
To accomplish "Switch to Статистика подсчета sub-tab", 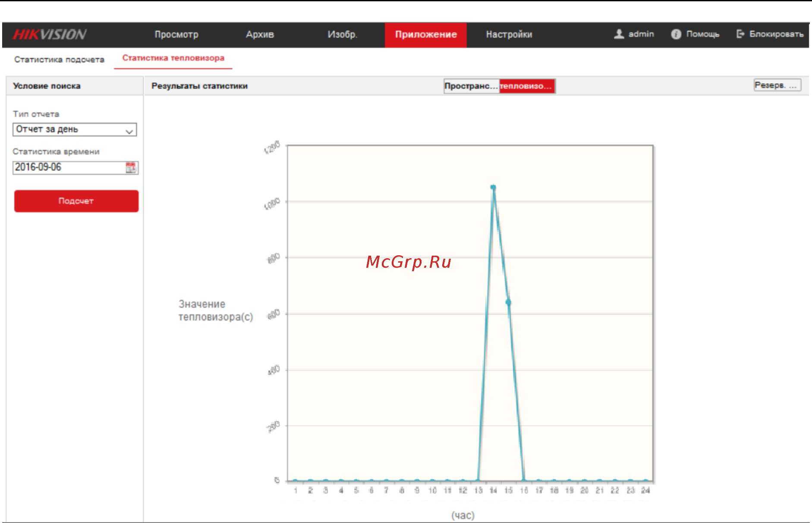I will (x=60, y=60).
